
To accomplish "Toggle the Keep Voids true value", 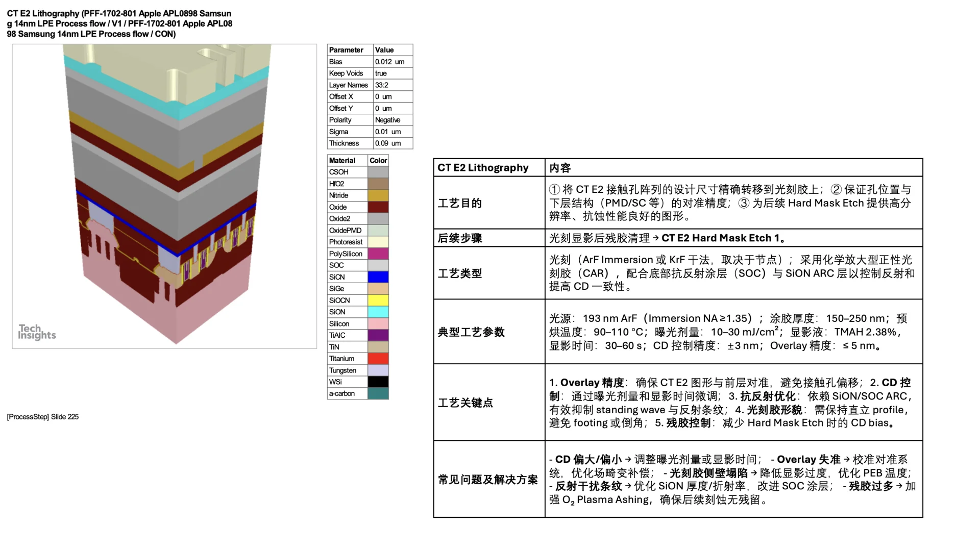I will coord(392,73).
